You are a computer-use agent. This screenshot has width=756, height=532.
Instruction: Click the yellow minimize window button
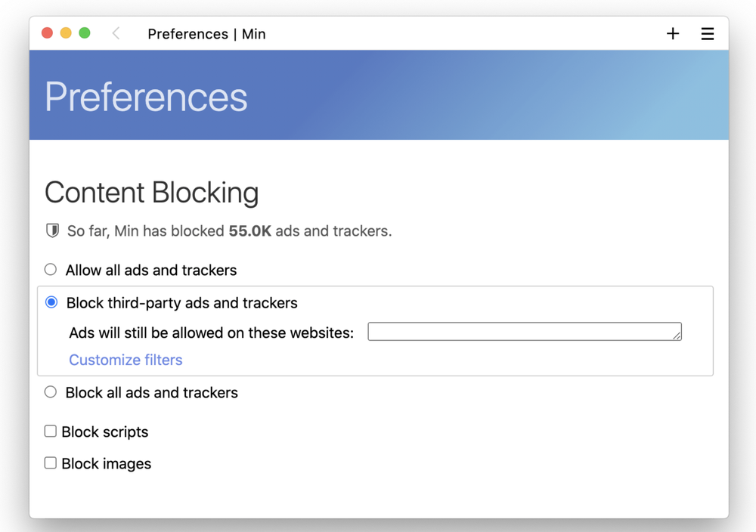(66, 32)
